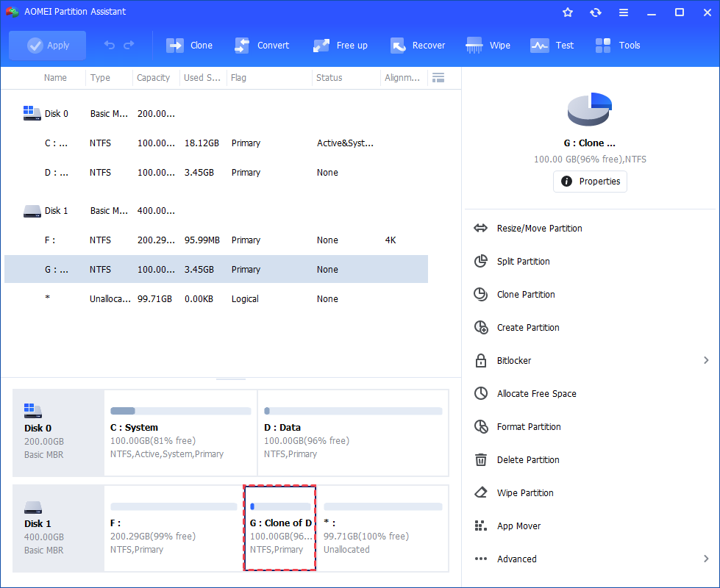
Task: Select the F: partition row in the list
Action: 216,240
